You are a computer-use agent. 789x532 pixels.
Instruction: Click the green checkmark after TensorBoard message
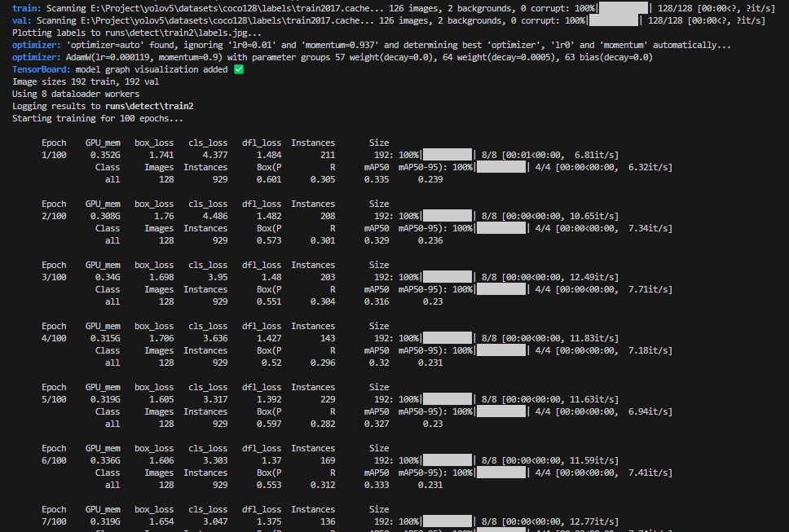pos(239,70)
